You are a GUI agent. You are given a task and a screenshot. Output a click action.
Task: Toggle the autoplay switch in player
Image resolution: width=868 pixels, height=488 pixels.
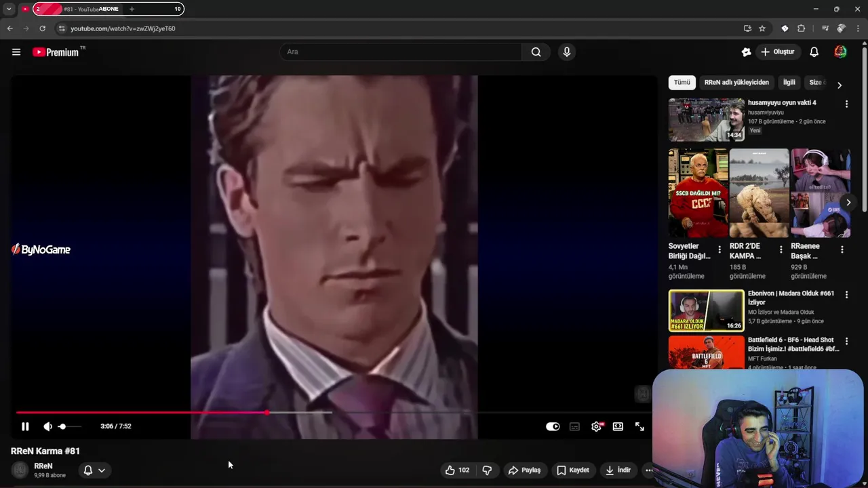(x=553, y=426)
